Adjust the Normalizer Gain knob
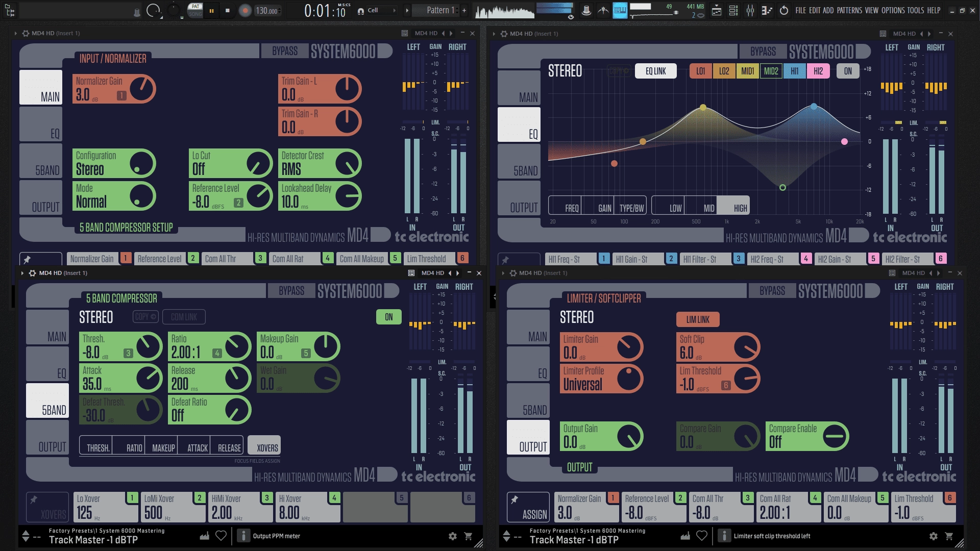 (x=142, y=89)
